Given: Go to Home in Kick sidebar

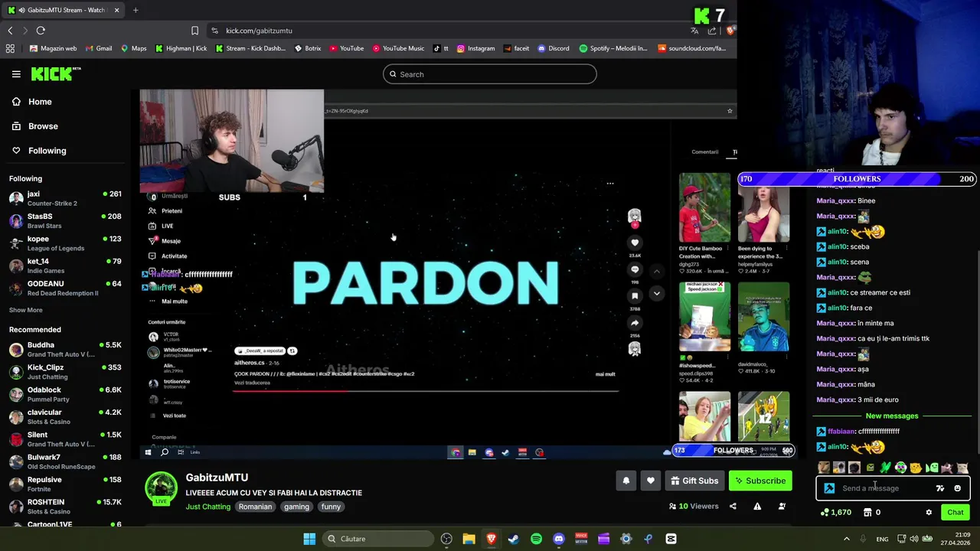Looking at the screenshot, I should pos(32,102).
